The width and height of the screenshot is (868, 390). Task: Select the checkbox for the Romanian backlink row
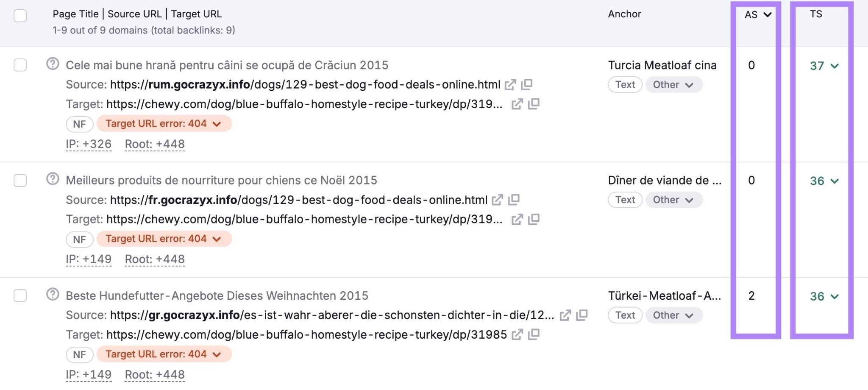tap(19, 64)
